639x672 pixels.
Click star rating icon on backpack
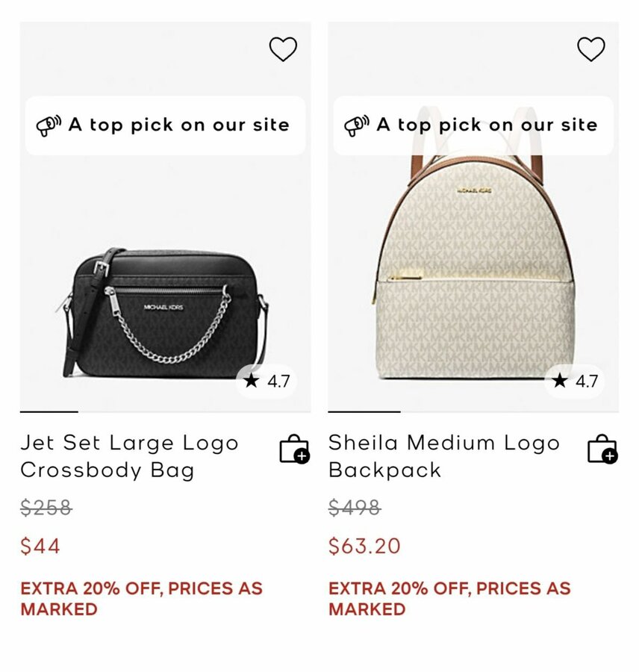(x=560, y=381)
